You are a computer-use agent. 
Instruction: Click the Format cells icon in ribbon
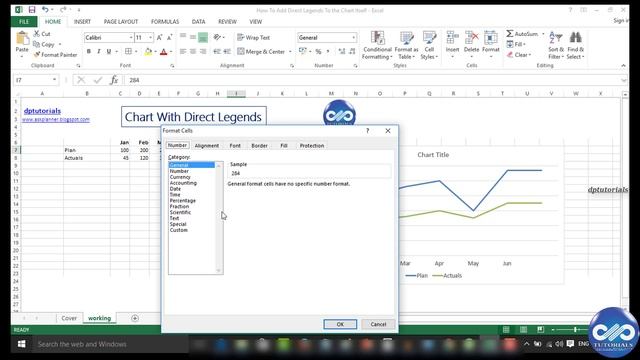[491, 38]
